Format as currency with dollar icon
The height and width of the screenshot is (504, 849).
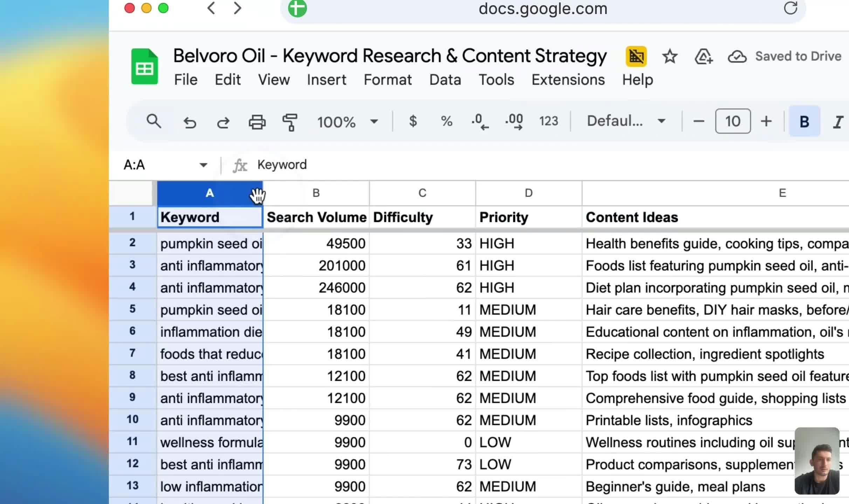(x=413, y=121)
